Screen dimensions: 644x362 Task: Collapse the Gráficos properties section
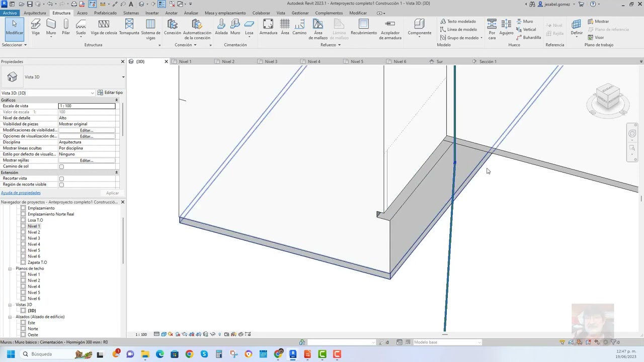pyautogui.click(x=116, y=101)
